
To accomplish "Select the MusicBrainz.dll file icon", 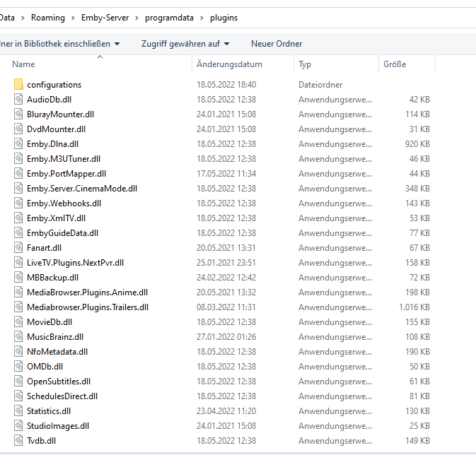I will click(18, 337).
